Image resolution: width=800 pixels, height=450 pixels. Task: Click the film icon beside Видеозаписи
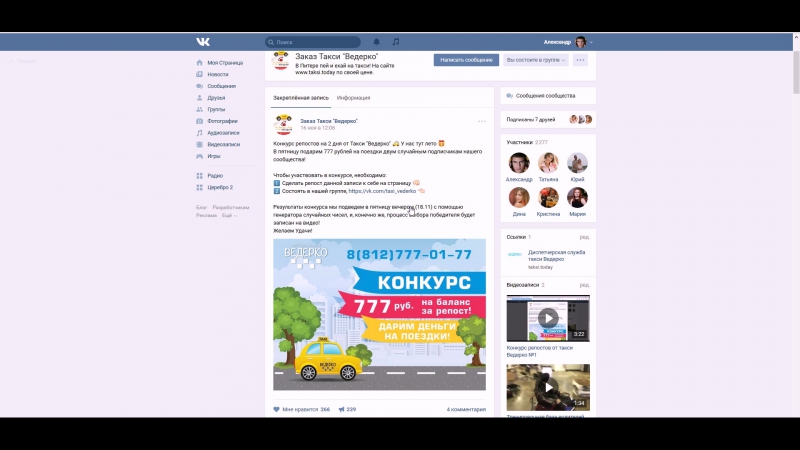click(199, 145)
